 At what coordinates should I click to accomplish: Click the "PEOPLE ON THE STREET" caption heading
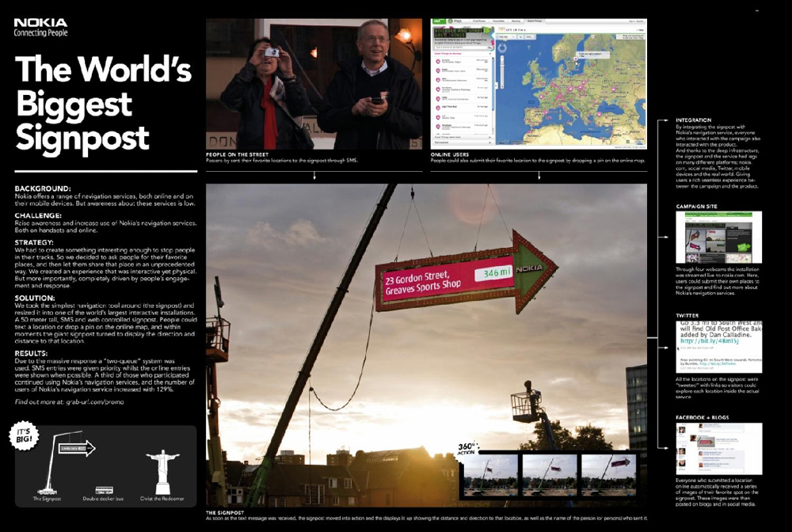click(x=237, y=154)
